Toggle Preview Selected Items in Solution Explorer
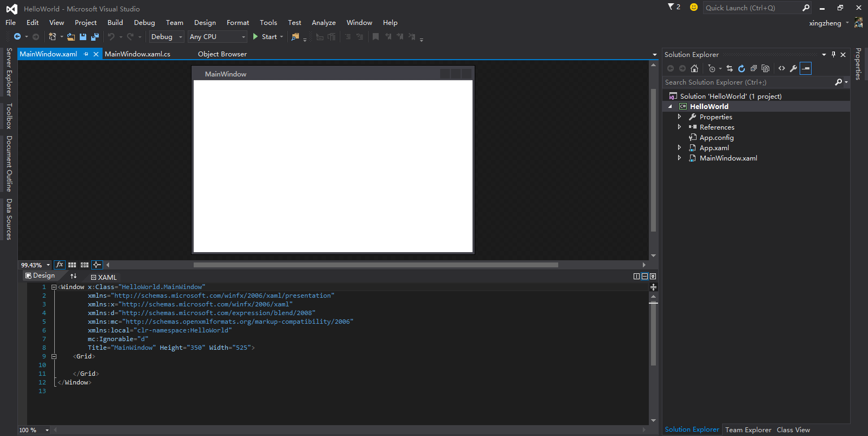 (x=806, y=68)
